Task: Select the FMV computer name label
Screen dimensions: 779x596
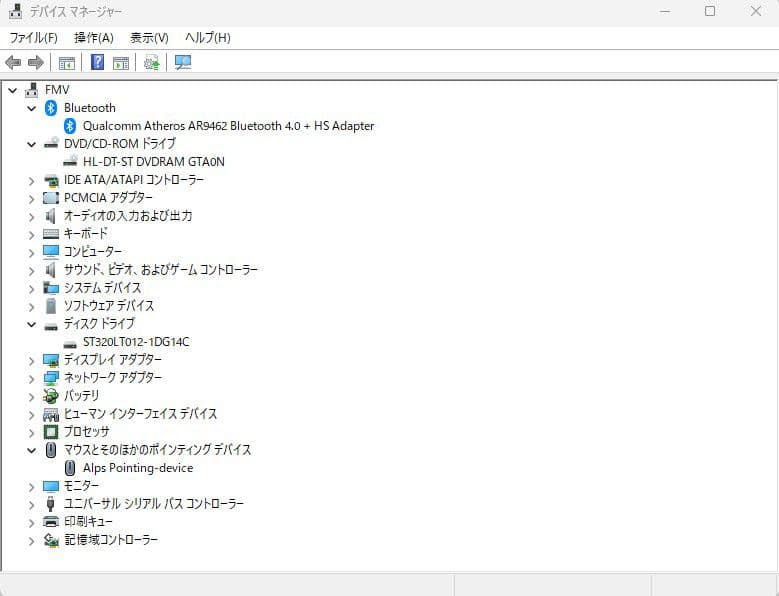Action: point(57,90)
